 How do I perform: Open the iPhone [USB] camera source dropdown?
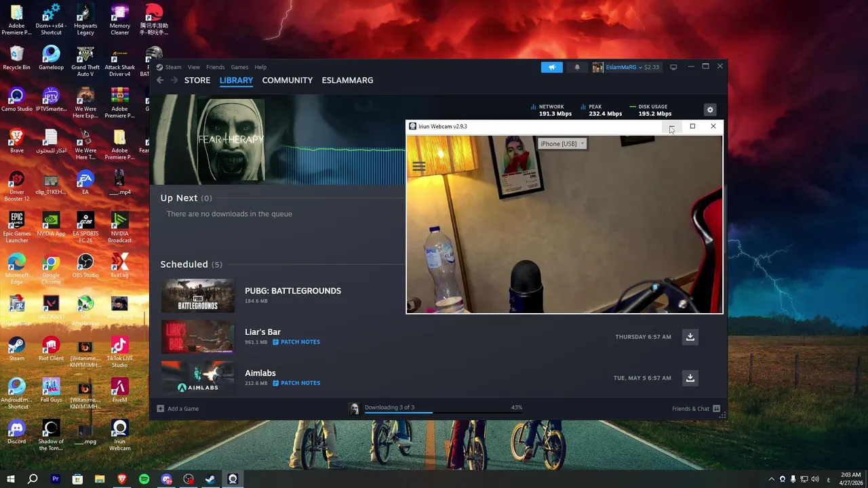(562, 144)
